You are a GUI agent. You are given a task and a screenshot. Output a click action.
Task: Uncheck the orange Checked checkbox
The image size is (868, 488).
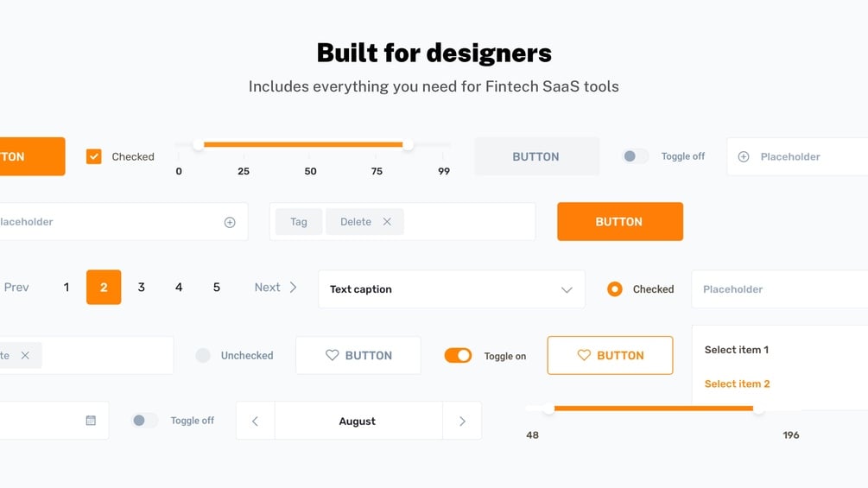tap(94, 156)
